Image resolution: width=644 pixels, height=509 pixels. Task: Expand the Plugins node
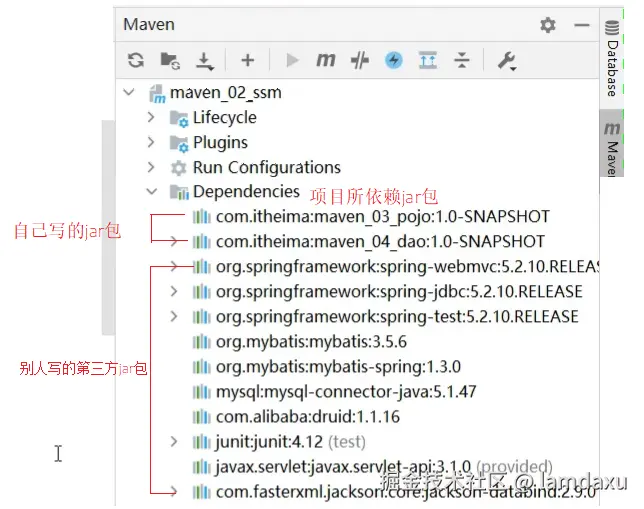pos(151,142)
